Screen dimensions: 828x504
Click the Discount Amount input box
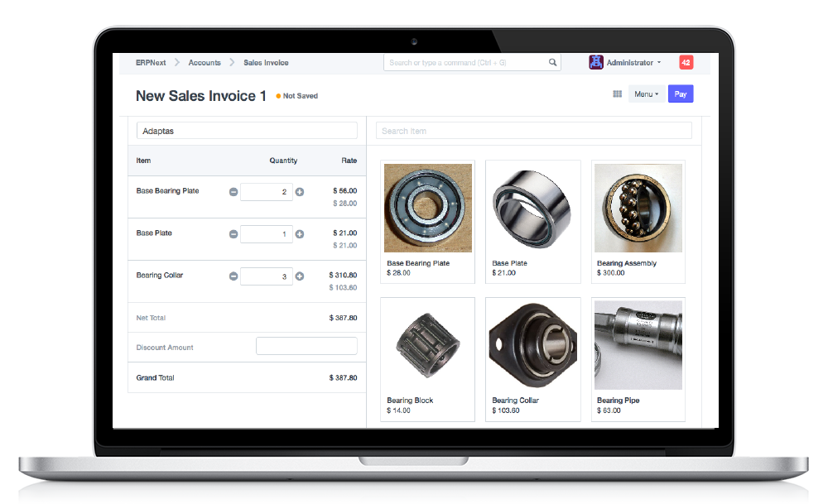click(306, 347)
